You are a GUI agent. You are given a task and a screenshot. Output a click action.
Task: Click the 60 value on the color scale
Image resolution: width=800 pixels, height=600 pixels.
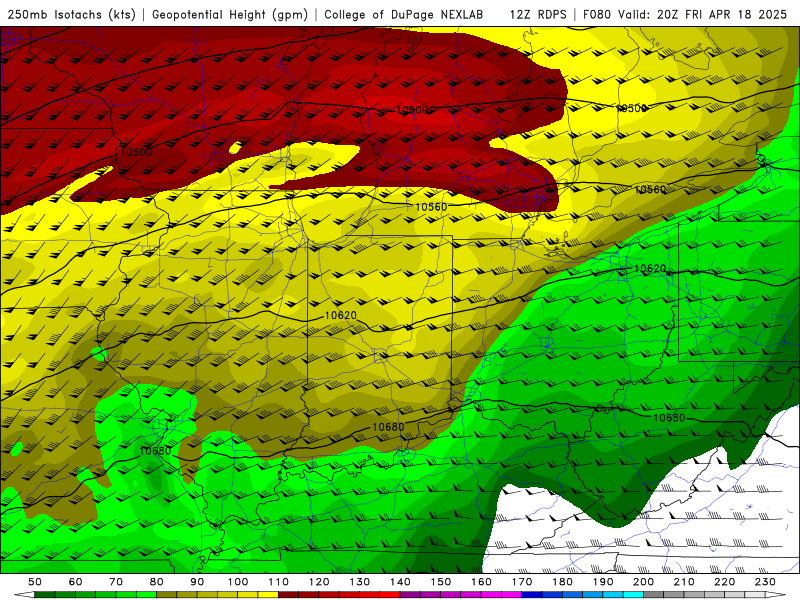tap(76, 582)
